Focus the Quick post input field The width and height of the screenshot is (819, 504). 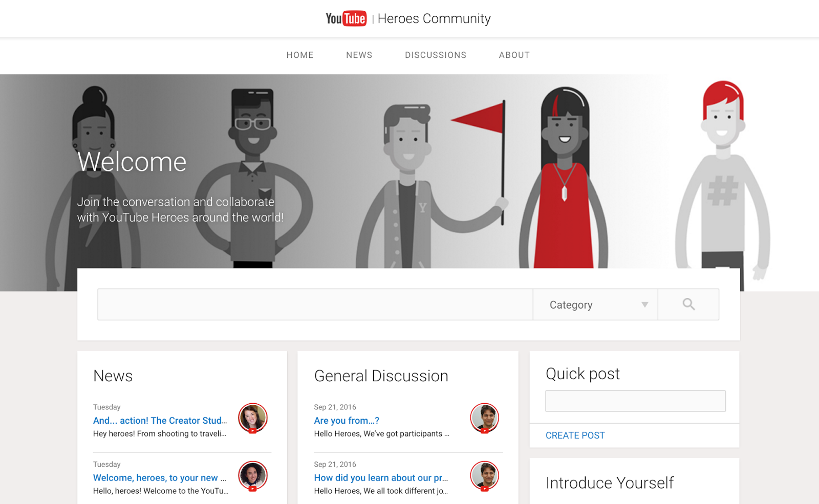pos(635,401)
